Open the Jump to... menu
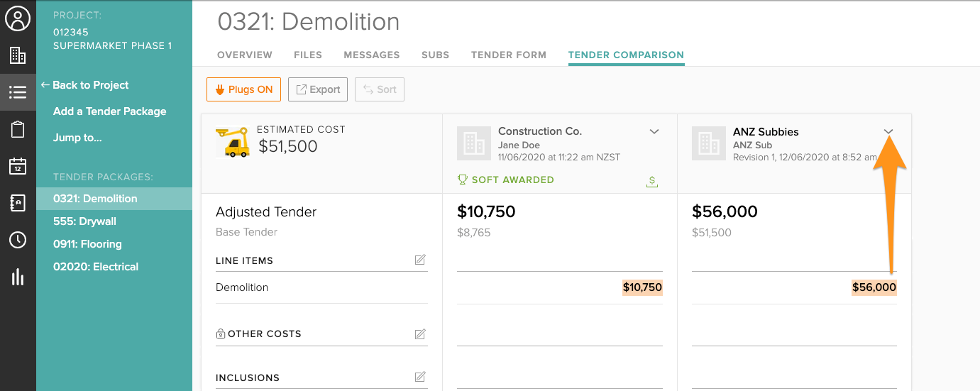Viewport: 980px width, 391px height. pos(77,138)
